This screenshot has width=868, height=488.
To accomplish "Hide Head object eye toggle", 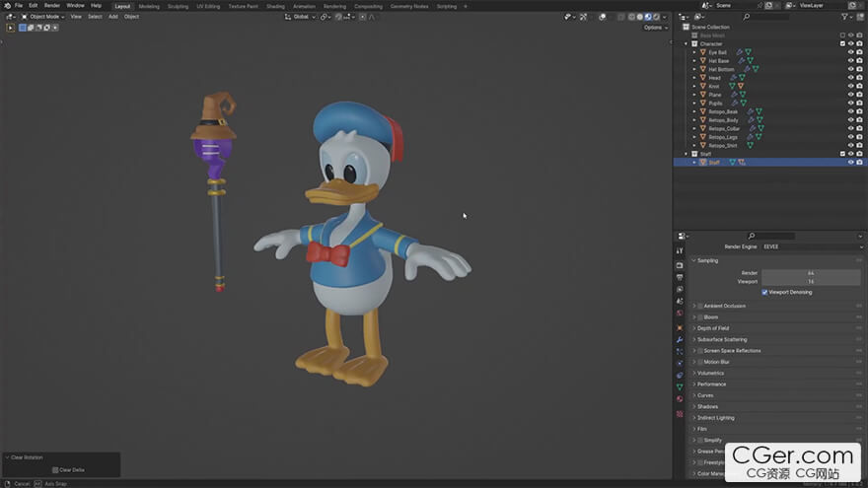I will coord(851,78).
